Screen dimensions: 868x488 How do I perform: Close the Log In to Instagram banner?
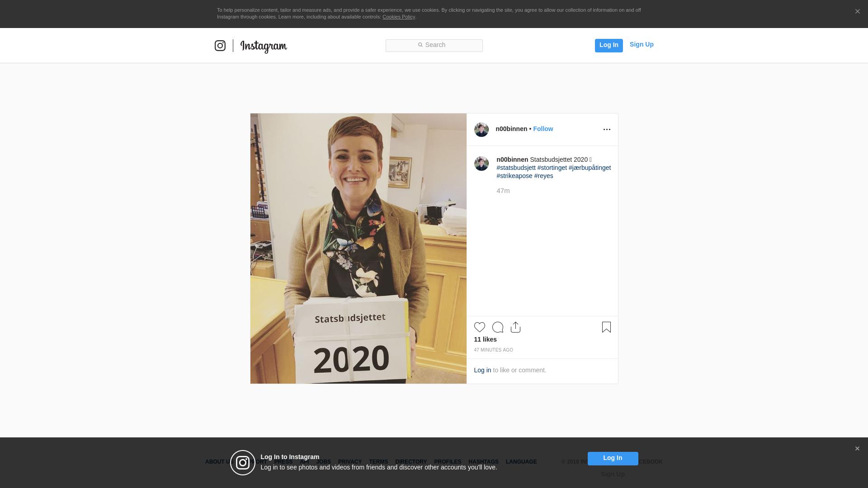point(857,449)
